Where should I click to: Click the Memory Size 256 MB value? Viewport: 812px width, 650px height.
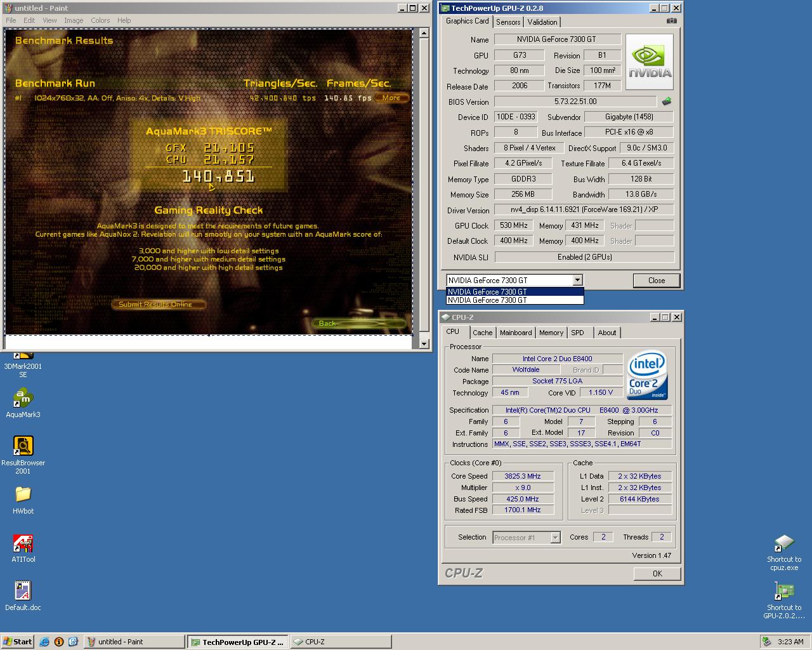coord(523,194)
